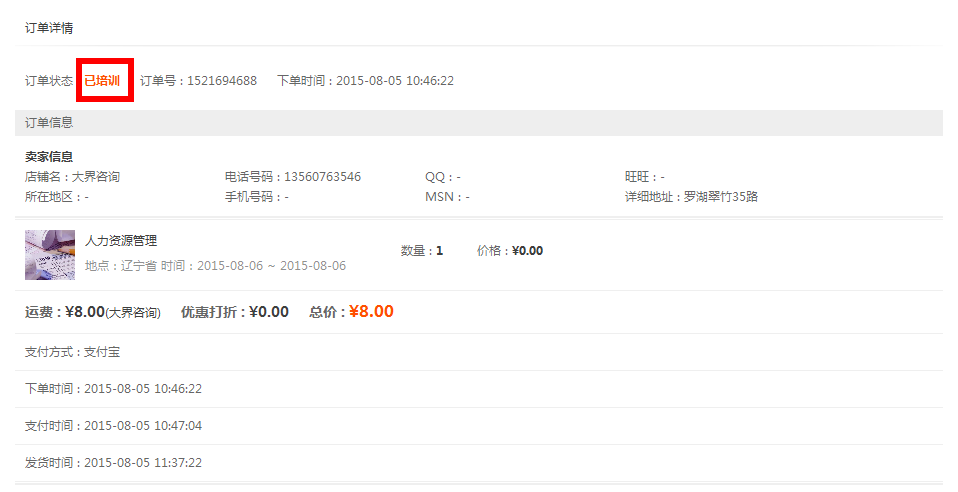Click the 订单信息 section header bar
This screenshot has height=492, width=958.
coord(478,123)
